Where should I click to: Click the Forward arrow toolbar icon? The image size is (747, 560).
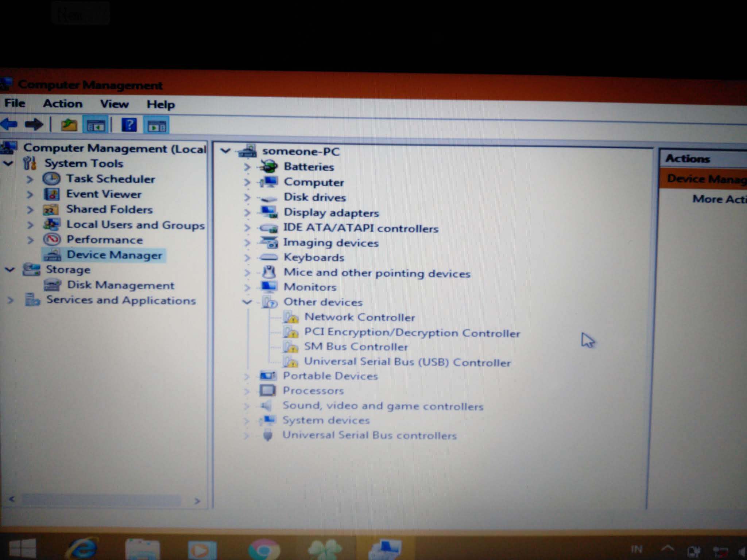(x=34, y=125)
